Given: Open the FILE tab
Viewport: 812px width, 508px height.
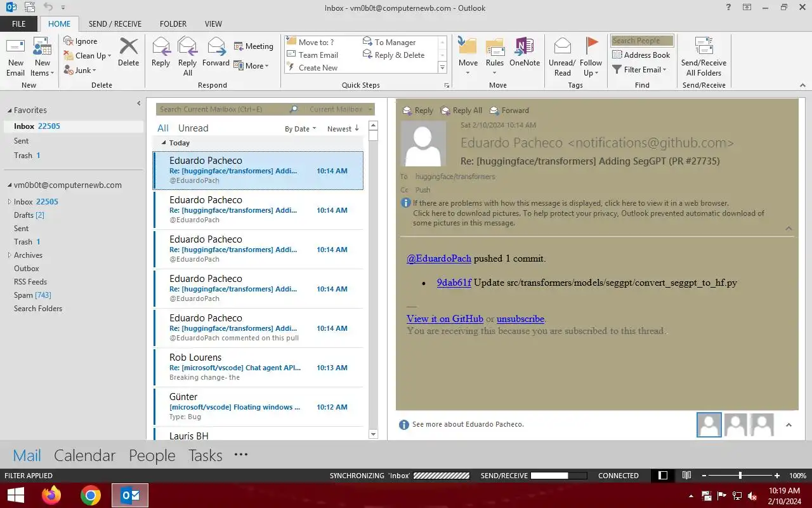Looking at the screenshot, I should coord(19,24).
